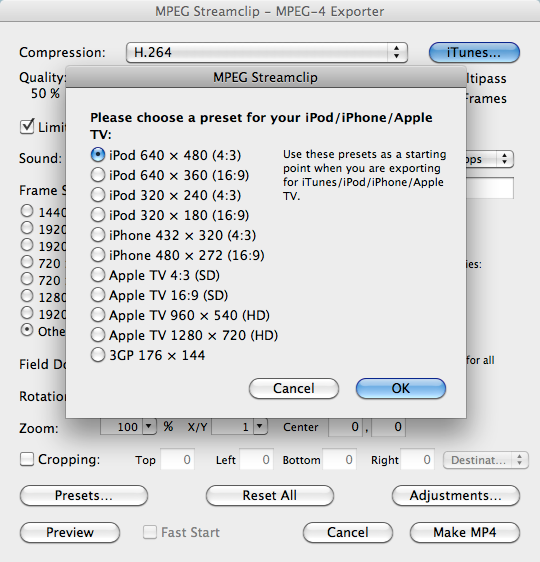Click the Zoom percent value field
Screen dimensions: 540x562
pyautogui.click(x=121, y=427)
